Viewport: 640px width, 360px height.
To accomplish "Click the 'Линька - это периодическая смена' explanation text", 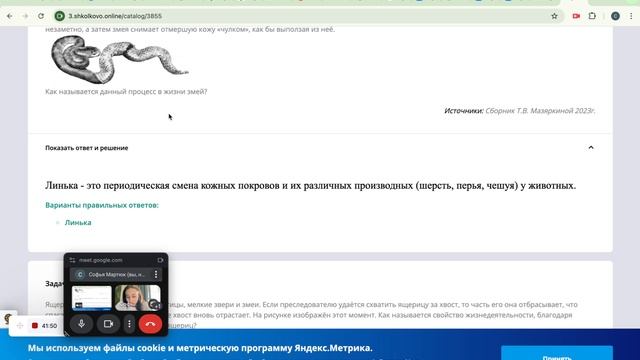I will [x=310, y=185].
